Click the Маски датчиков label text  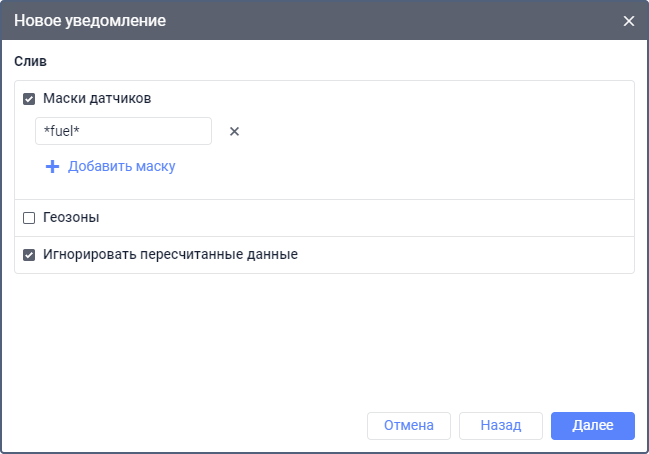click(x=97, y=99)
